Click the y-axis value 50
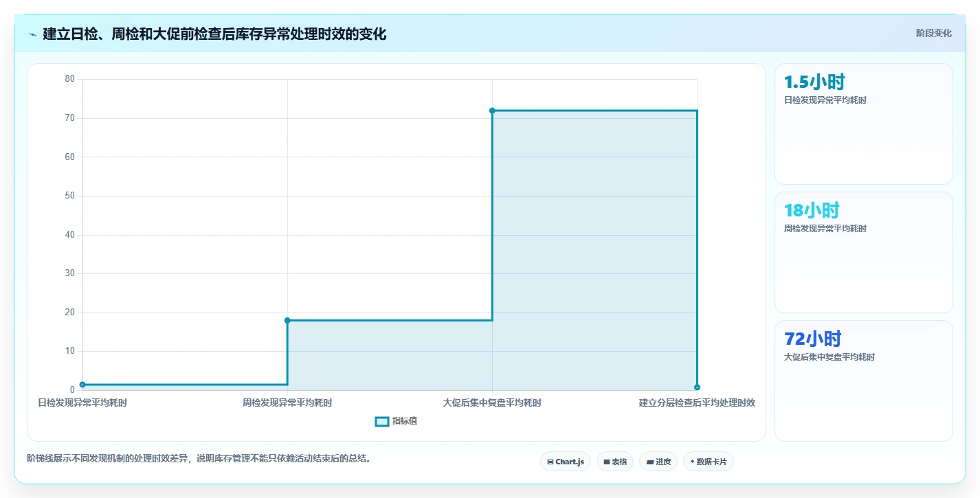The image size is (980, 498). [x=69, y=196]
